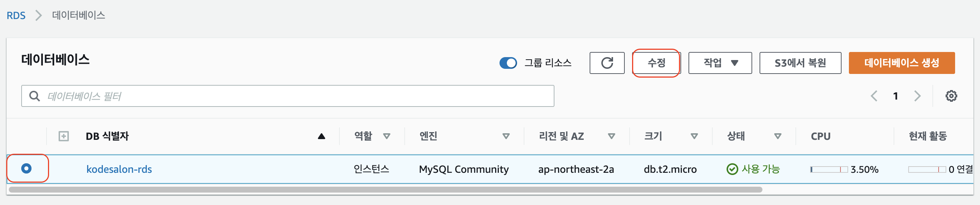Click the 수정 modify button

click(x=656, y=63)
